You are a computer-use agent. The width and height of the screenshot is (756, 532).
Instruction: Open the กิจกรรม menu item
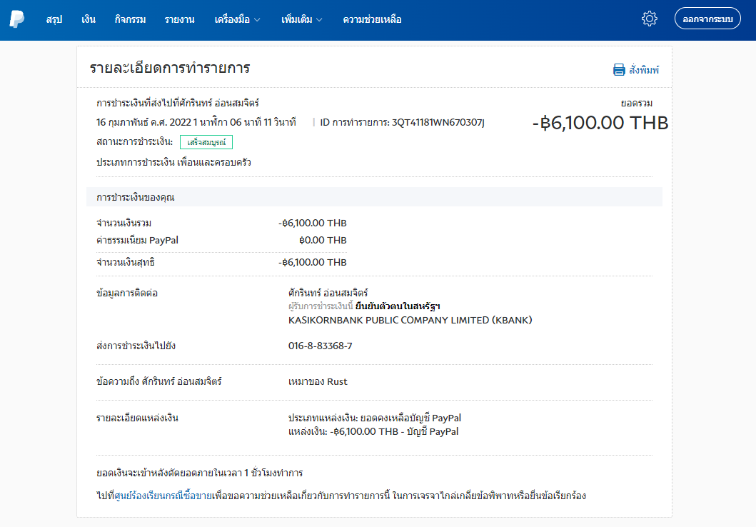130,20
